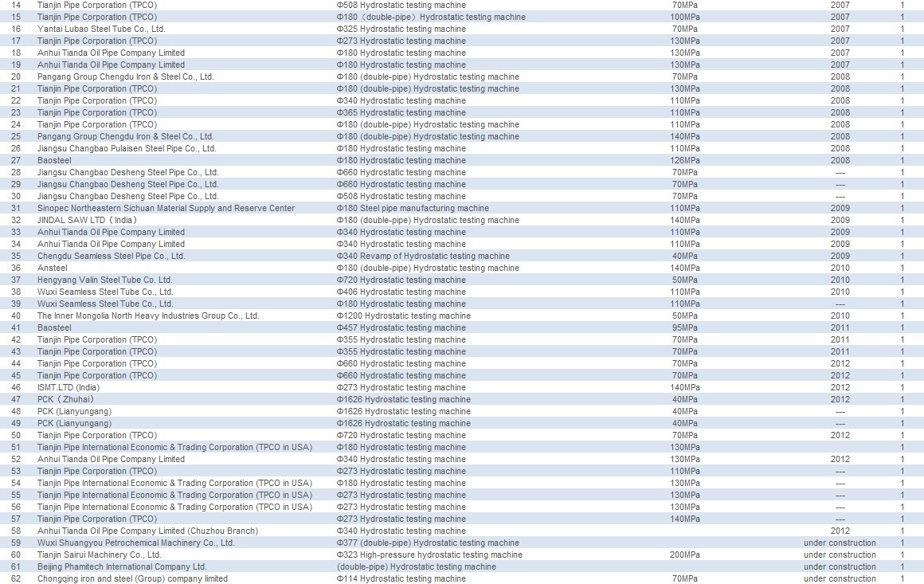The height and width of the screenshot is (584, 924).
Task: Click quantity 1 in the Chongqing row
Action: 902,578
